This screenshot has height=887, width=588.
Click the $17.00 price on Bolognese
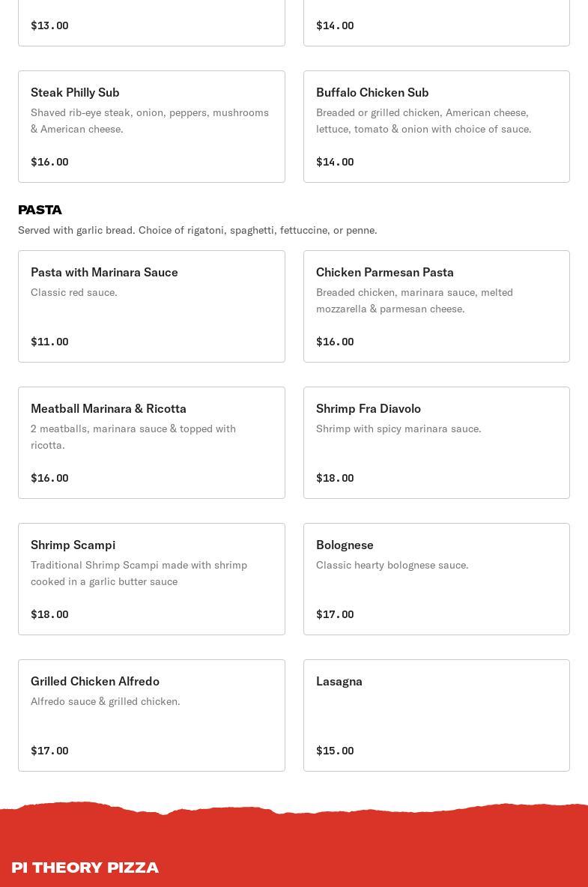pos(335,614)
